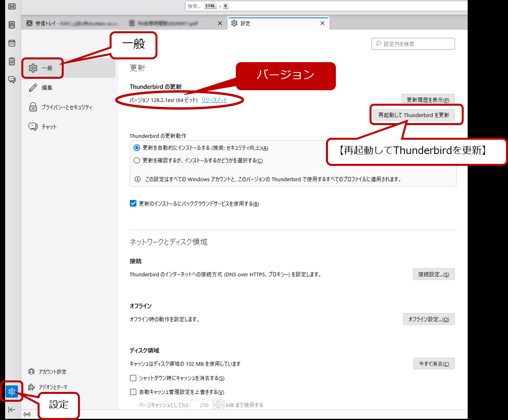Open the Calendar space icon
Viewport: 508px width, 420px height.
pos(12,43)
